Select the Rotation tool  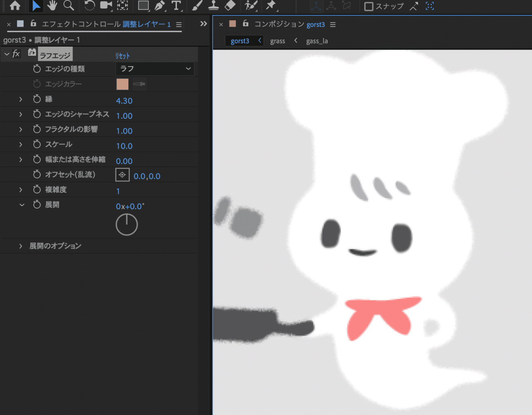89,5
